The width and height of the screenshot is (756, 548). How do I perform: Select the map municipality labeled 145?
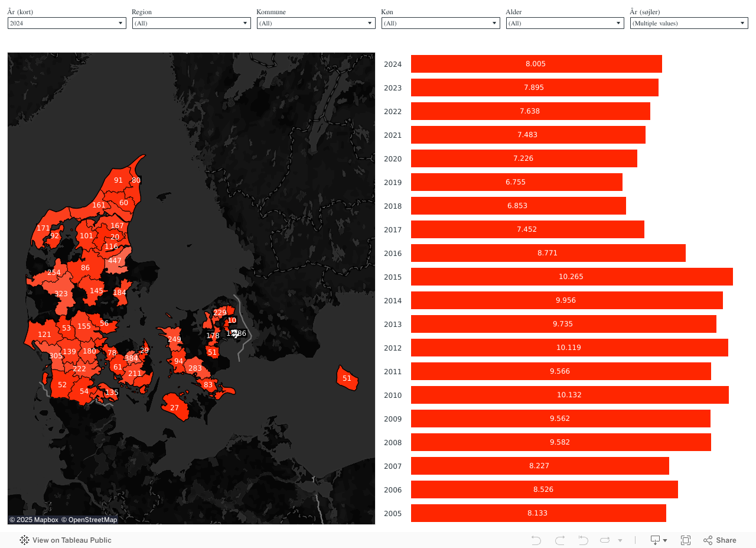(96, 291)
